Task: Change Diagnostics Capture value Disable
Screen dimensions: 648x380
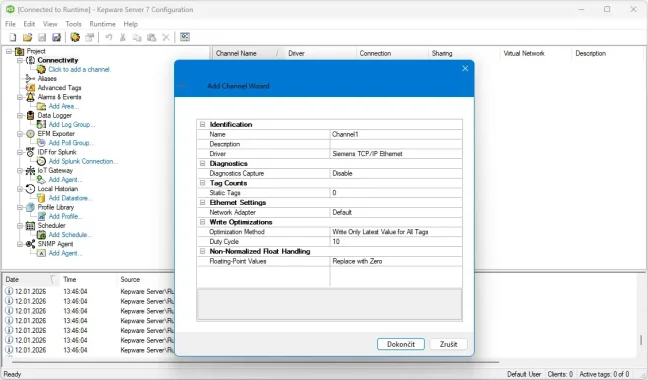Action: tap(396, 173)
